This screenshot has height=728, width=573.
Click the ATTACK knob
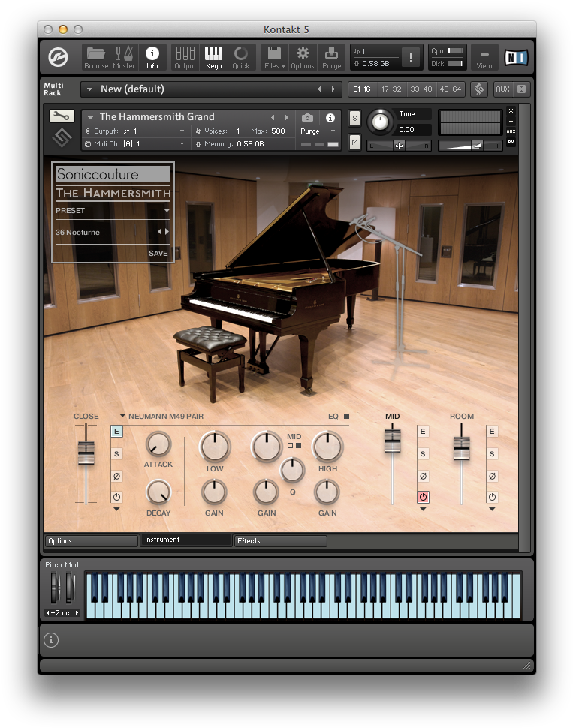pyautogui.click(x=158, y=444)
